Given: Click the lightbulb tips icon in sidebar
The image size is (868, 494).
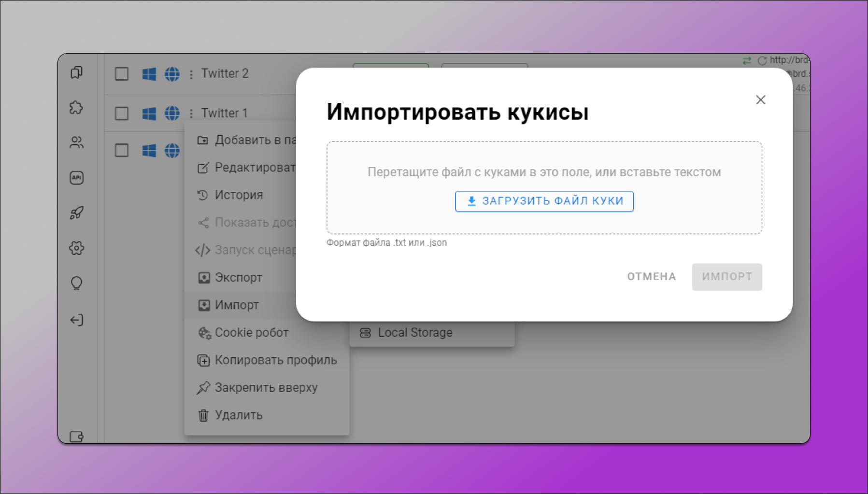Looking at the screenshot, I should (76, 283).
